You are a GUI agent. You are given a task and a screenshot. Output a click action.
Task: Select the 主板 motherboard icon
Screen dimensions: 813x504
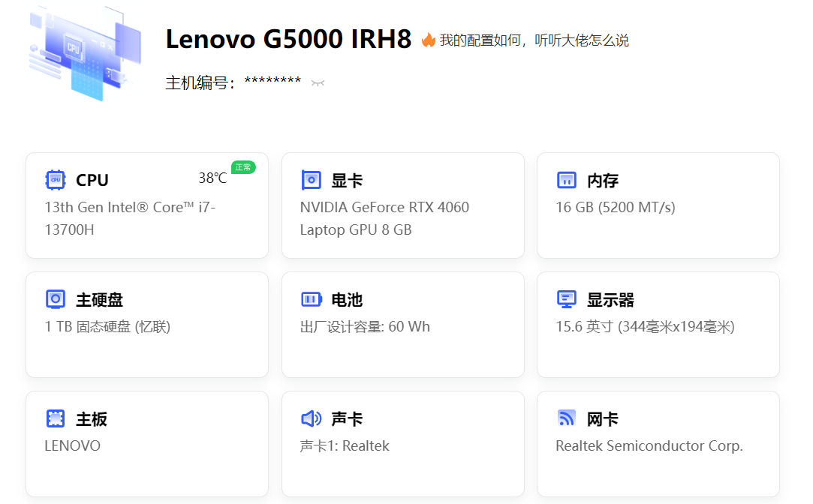55,418
